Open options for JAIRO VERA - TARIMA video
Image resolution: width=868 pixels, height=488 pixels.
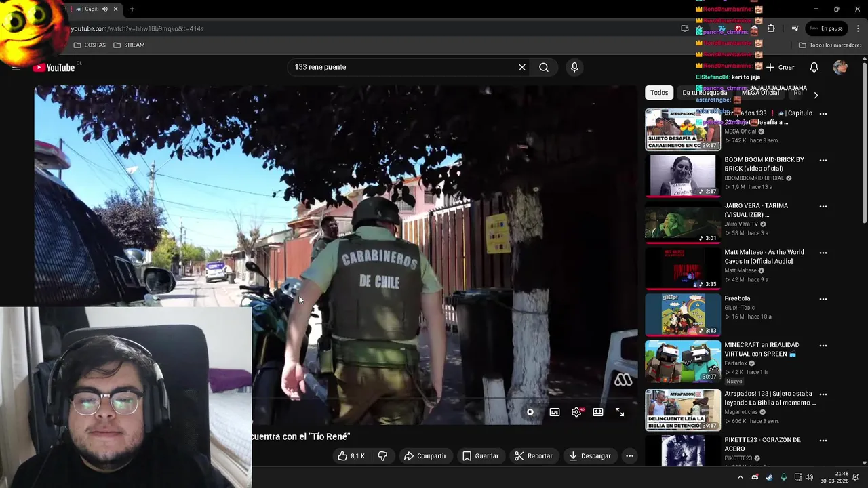(823, 207)
